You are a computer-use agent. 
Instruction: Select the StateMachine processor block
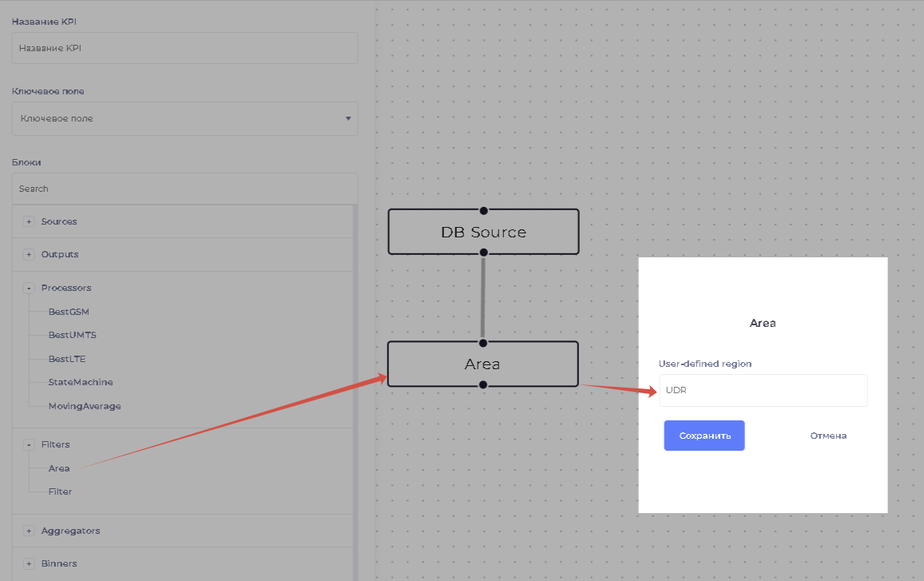pos(80,382)
